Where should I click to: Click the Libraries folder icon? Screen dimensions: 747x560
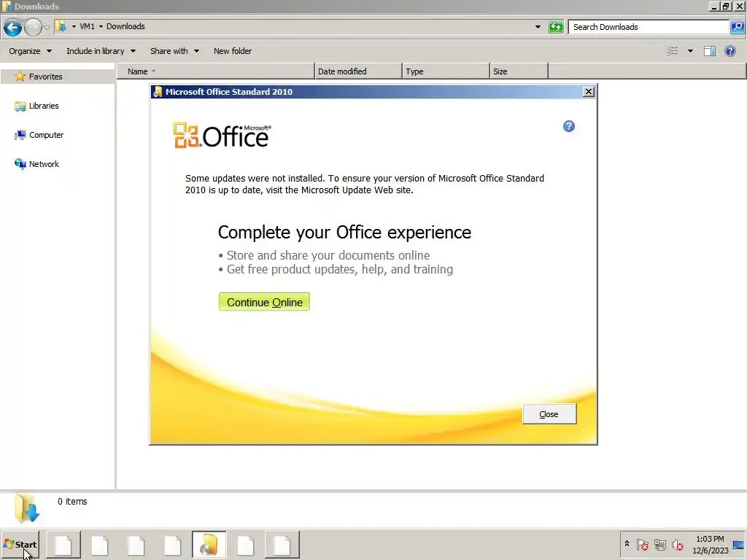click(20, 106)
